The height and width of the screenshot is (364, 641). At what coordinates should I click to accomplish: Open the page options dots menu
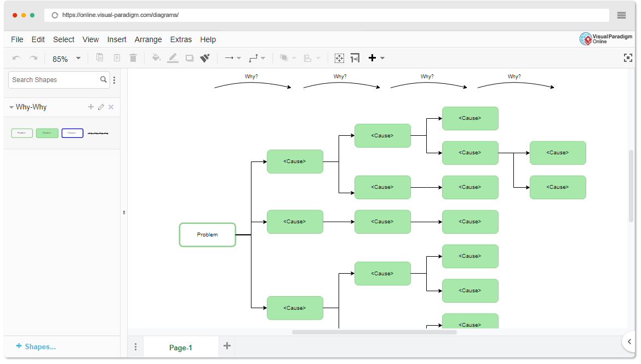pos(136,347)
